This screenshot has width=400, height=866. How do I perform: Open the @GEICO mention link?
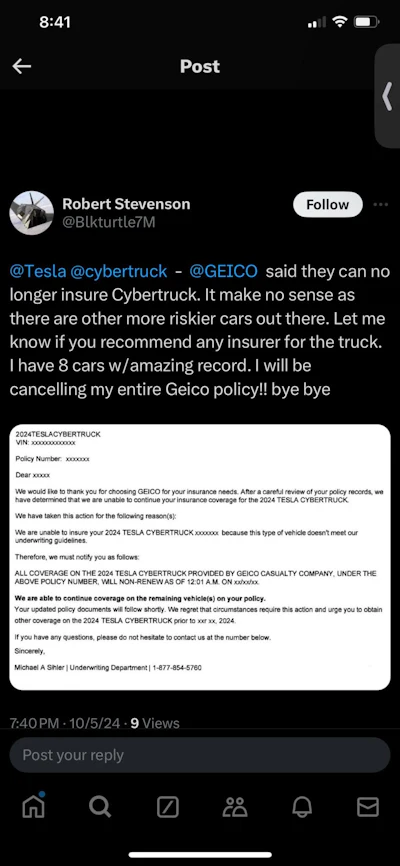click(x=223, y=271)
